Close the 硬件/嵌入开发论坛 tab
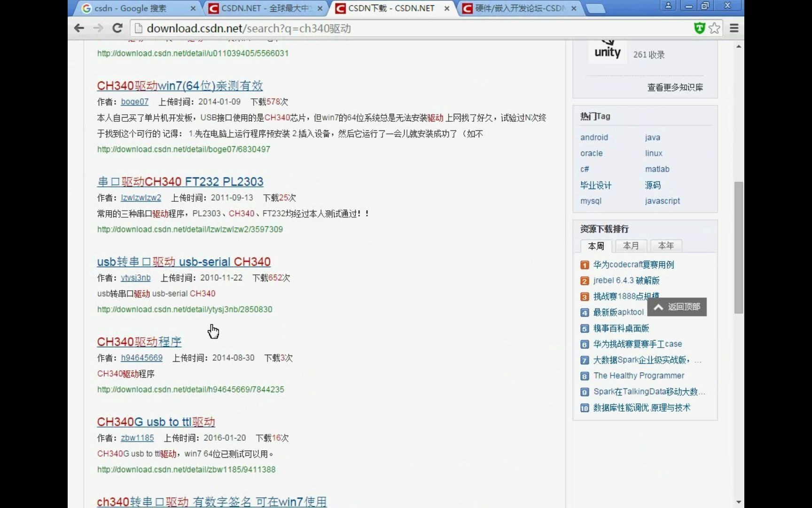812x508 pixels. [574, 8]
